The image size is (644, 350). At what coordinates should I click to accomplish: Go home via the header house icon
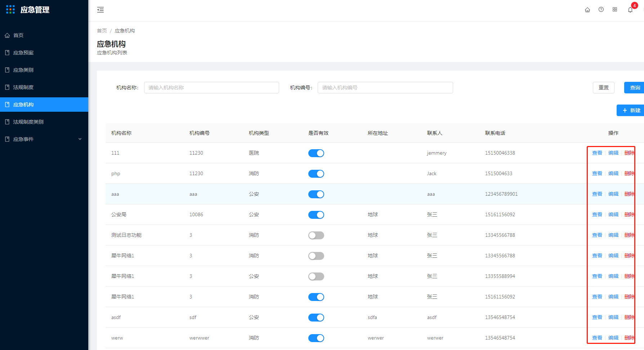[x=587, y=10]
